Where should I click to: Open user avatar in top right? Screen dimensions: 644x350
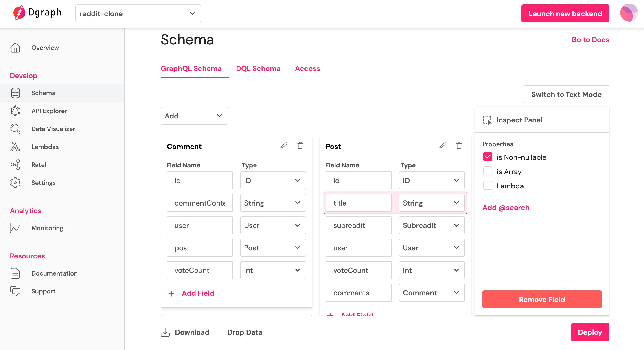629,13
